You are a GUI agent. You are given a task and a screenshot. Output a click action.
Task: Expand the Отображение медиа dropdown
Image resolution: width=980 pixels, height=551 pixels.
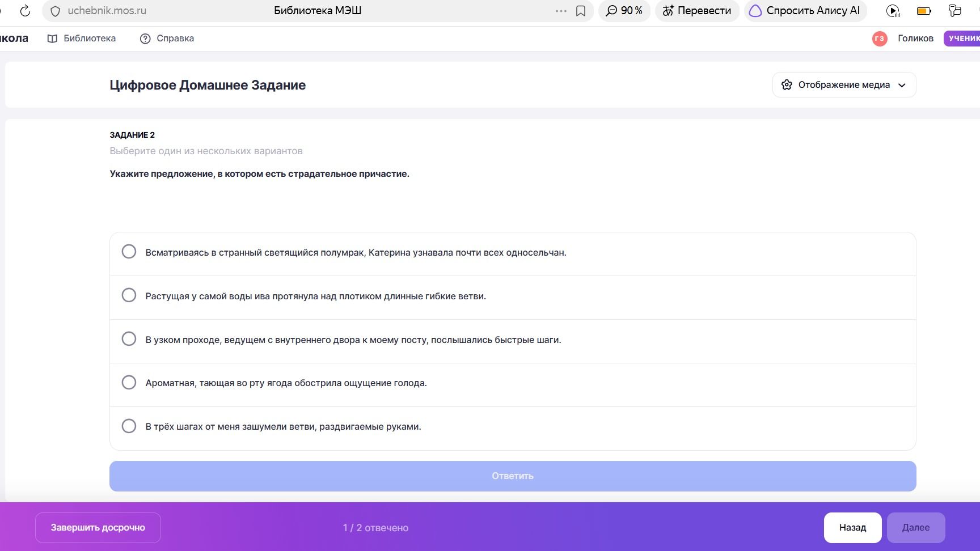[x=844, y=85]
